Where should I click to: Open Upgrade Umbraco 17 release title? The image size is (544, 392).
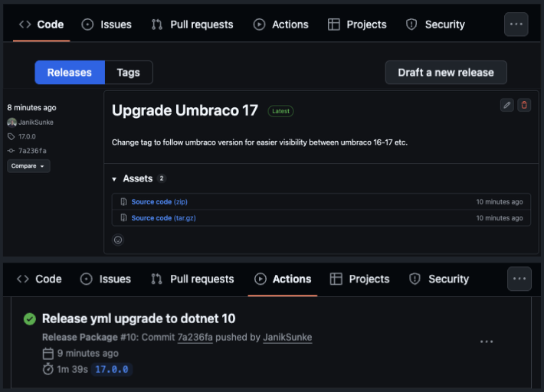[x=185, y=110]
